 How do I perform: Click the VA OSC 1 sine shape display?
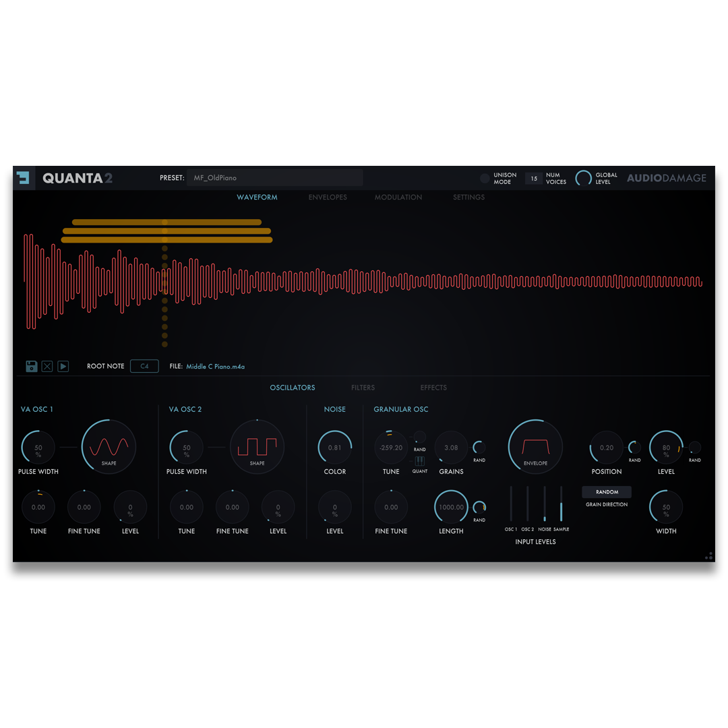109,446
